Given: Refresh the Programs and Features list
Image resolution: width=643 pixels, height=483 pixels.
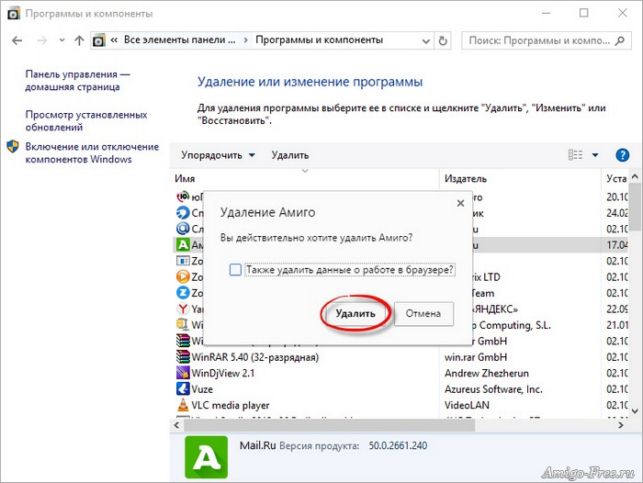Looking at the screenshot, I should pyautogui.click(x=442, y=41).
